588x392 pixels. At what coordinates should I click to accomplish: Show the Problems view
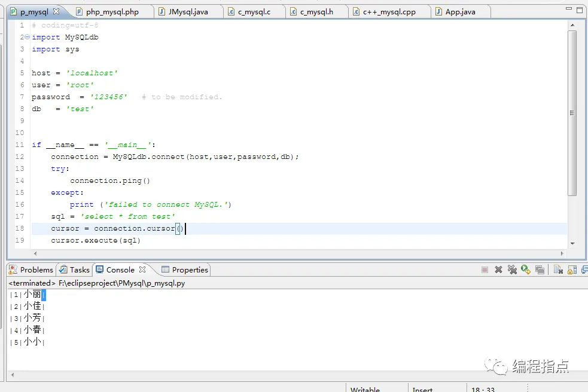coord(32,270)
